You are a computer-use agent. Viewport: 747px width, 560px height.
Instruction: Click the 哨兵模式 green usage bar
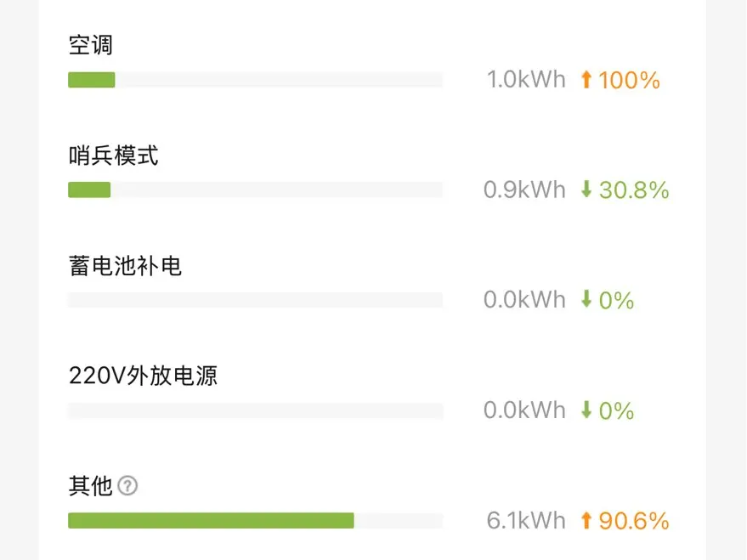point(89,189)
